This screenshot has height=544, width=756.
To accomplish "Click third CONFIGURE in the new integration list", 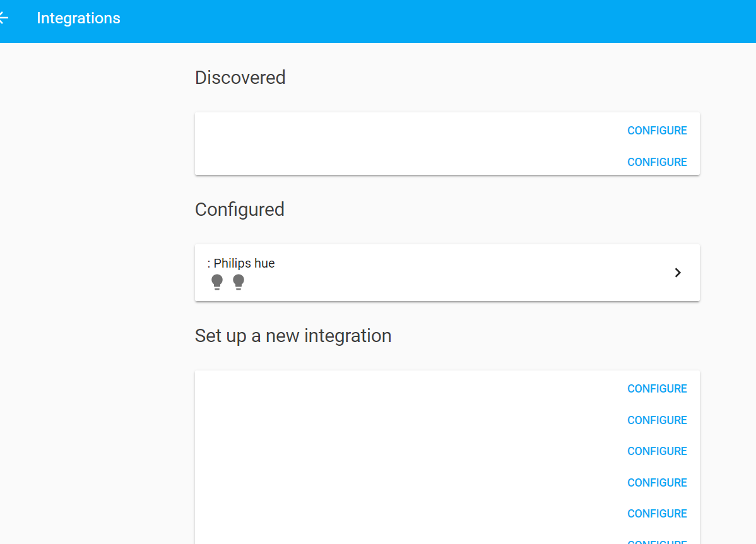I will click(657, 451).
